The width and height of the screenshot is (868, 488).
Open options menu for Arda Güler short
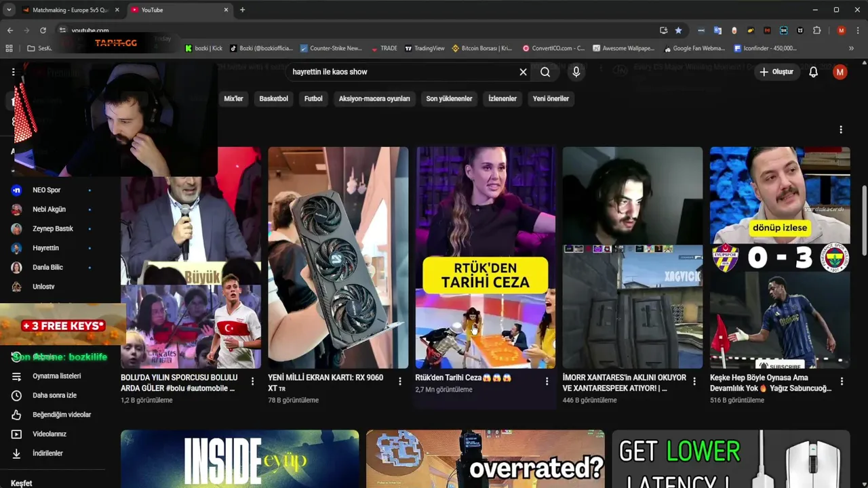point(252,382)
